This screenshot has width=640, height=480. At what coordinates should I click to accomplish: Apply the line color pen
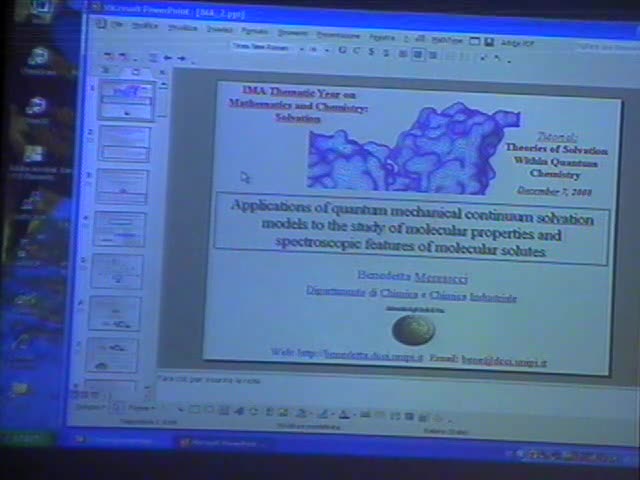[x=323, y=414]
